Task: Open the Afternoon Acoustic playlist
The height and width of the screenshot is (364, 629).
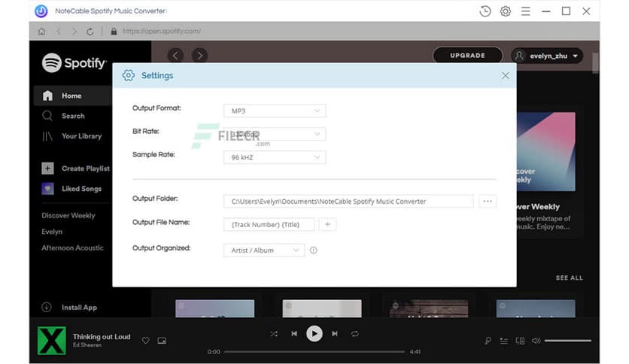Action: point(72,247)
